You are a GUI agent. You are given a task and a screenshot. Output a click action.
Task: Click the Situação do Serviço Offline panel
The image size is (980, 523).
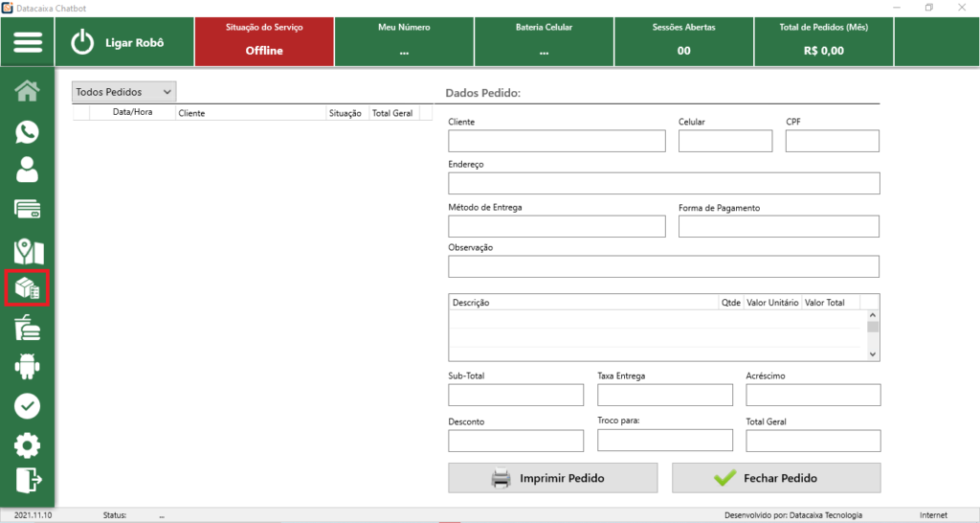point(264,42)
